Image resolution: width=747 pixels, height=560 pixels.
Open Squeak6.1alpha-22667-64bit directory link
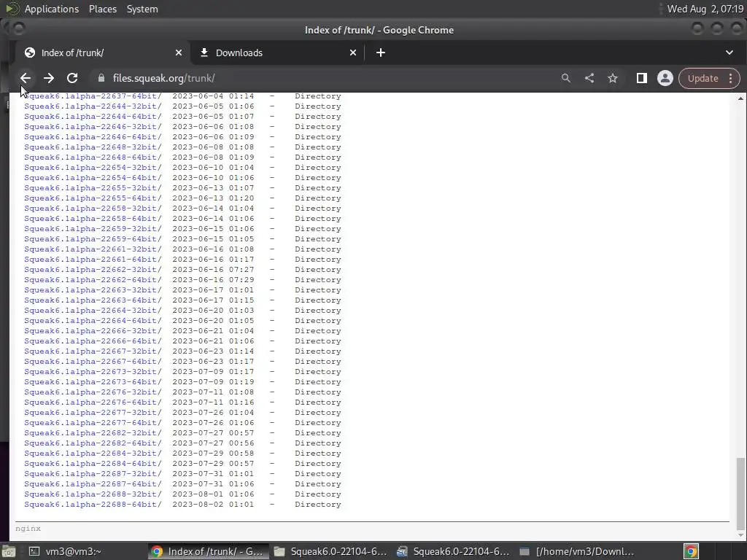point(93,362)
